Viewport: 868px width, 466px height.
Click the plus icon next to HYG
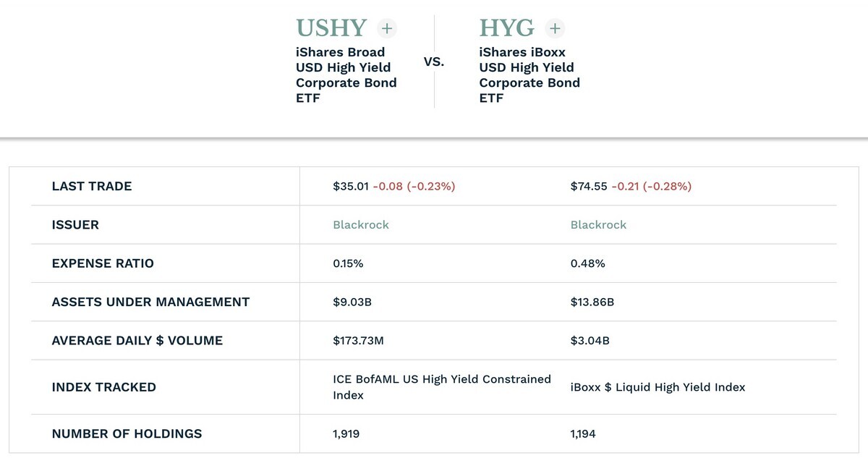coord(555,28)
